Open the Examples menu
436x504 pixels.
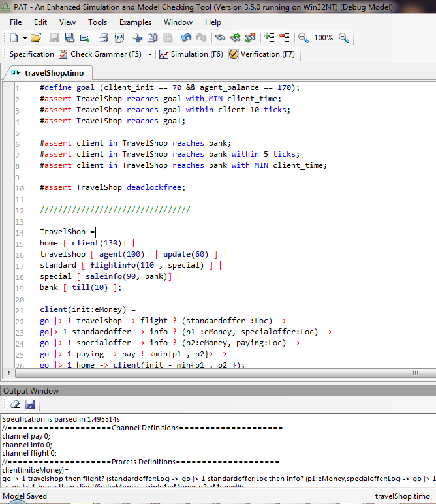click(135, 22)
